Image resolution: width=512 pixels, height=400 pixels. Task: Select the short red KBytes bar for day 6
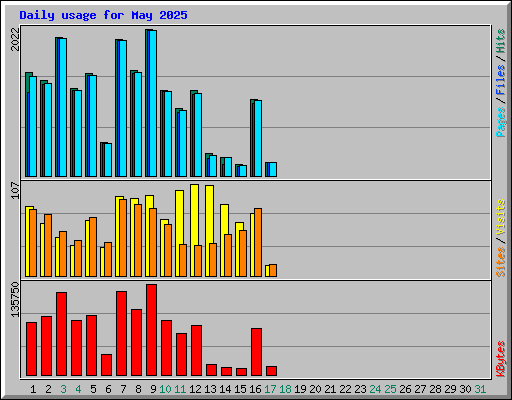(x=106, y=365)
